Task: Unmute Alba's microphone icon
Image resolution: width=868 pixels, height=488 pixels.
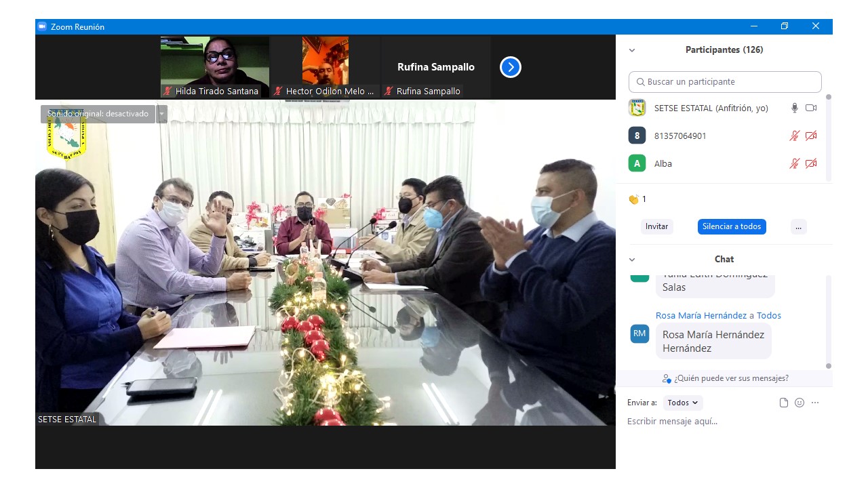Action: tap(795, 163)
